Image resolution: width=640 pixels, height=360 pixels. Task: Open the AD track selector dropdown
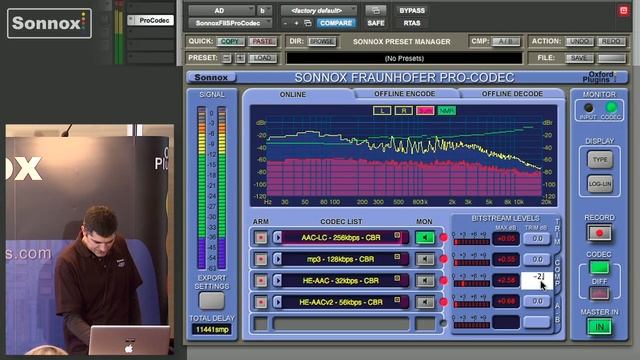(222, 11)
